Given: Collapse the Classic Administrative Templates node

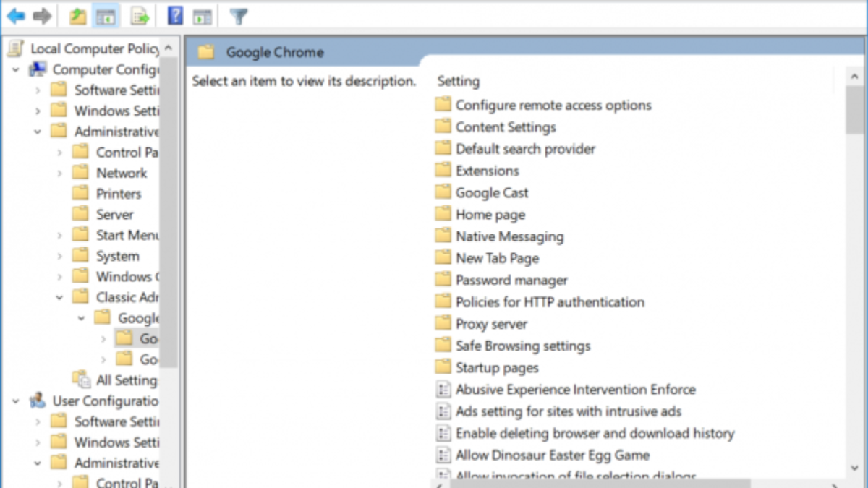Looking at the screenshot, I should [x=59, y=298].
